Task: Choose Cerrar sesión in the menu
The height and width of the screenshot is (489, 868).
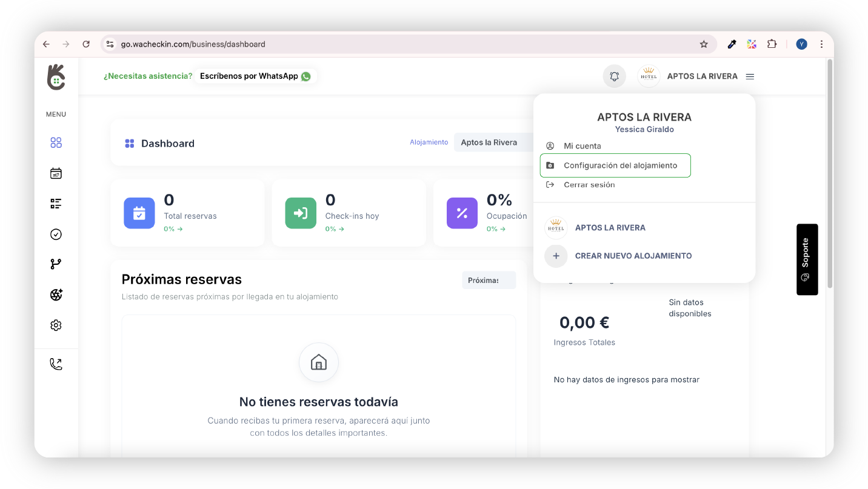Action: pyautogui.click(x=589, y=185)
